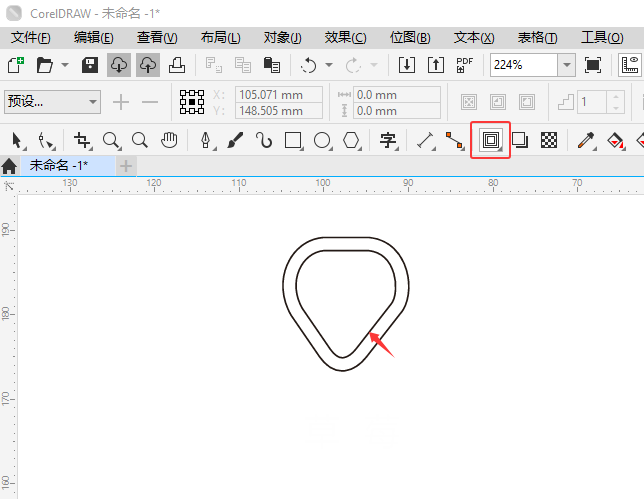Select the Pan hand tool
The width and height of the screenshot is (644, 499).
169,140
